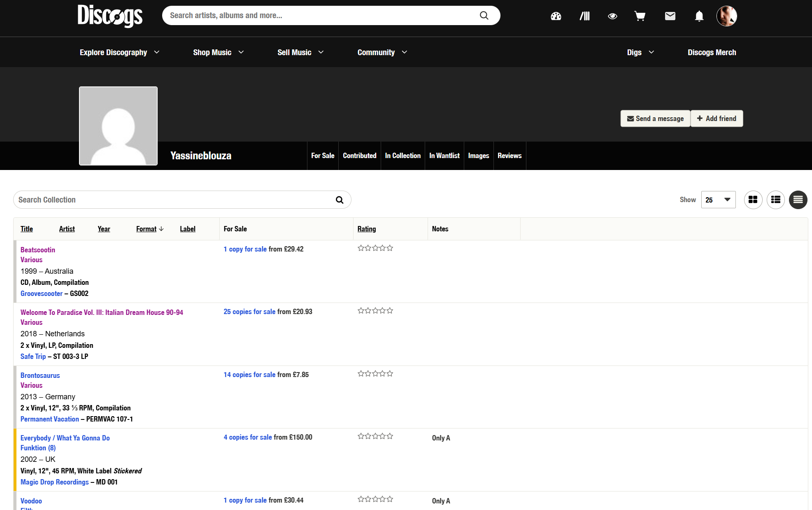The width and height of the screenshot is (812, 510).
Task: Expand the Shop Music menu
Action: pyautogui.click(x=219, y=52)
